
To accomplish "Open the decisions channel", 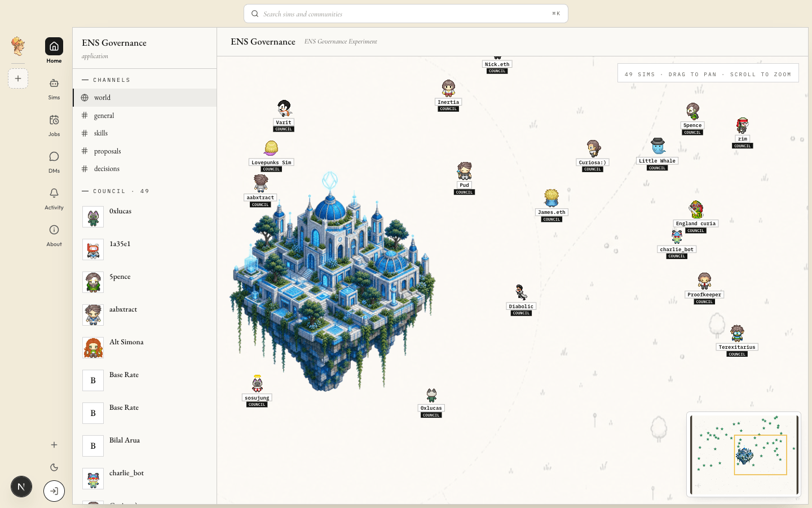I will 145,169.
